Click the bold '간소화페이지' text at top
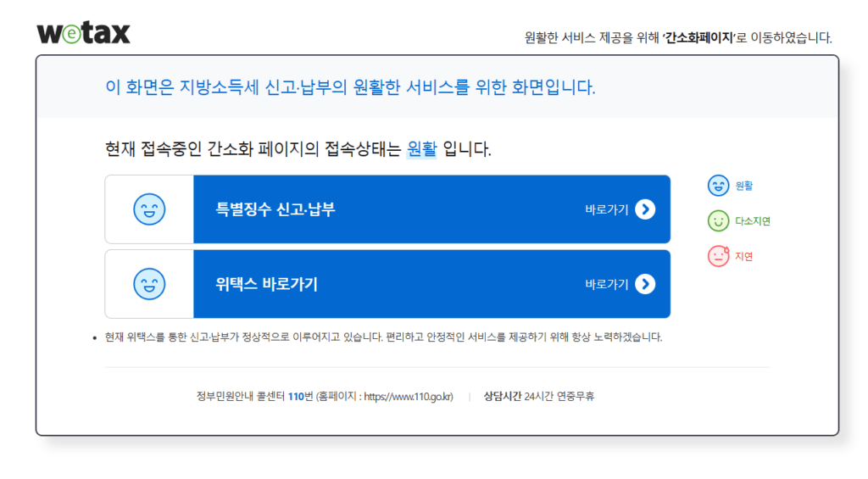 click(x=698, y=37)
